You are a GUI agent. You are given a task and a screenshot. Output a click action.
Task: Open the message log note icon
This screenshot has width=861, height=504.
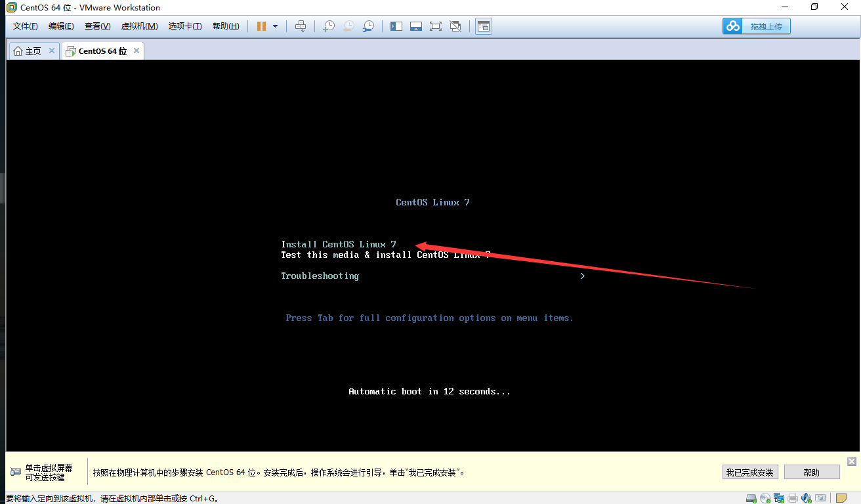(x=841, y=498)
